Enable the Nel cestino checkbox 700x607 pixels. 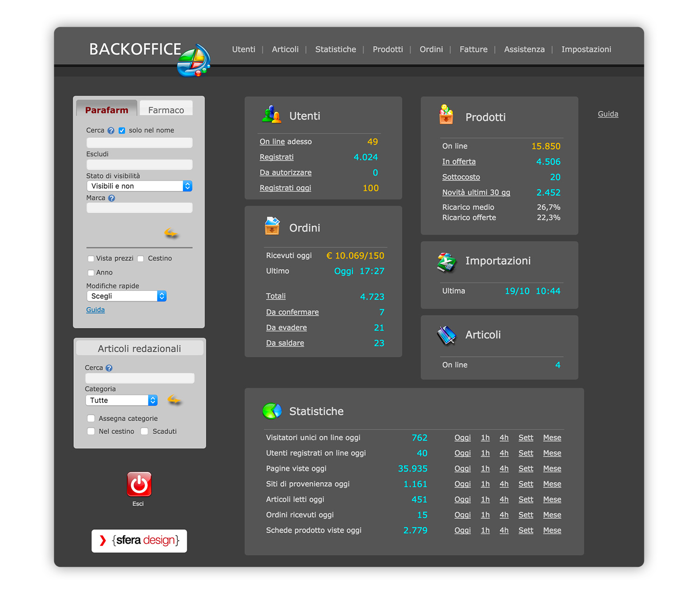pyautogui.click(x=91, y=431)
